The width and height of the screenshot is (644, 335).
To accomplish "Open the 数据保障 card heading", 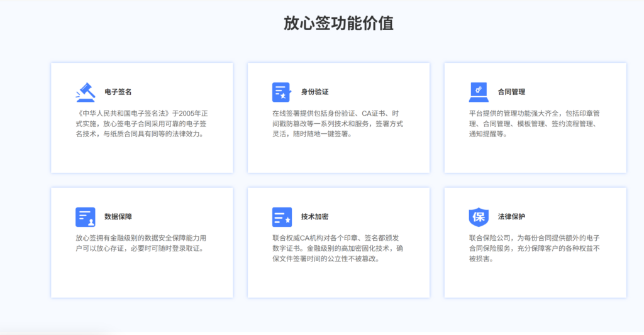I will (x=118, y=217).
